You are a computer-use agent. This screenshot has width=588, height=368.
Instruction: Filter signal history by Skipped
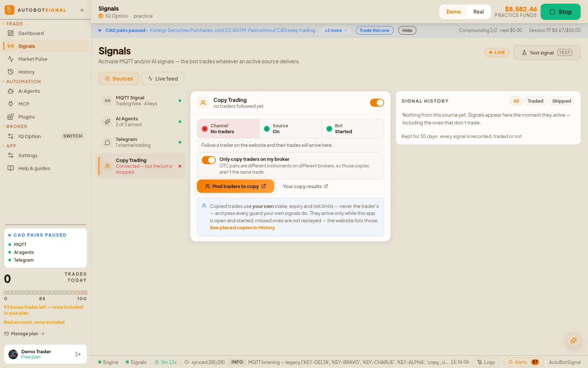click(x=561, y=101)
